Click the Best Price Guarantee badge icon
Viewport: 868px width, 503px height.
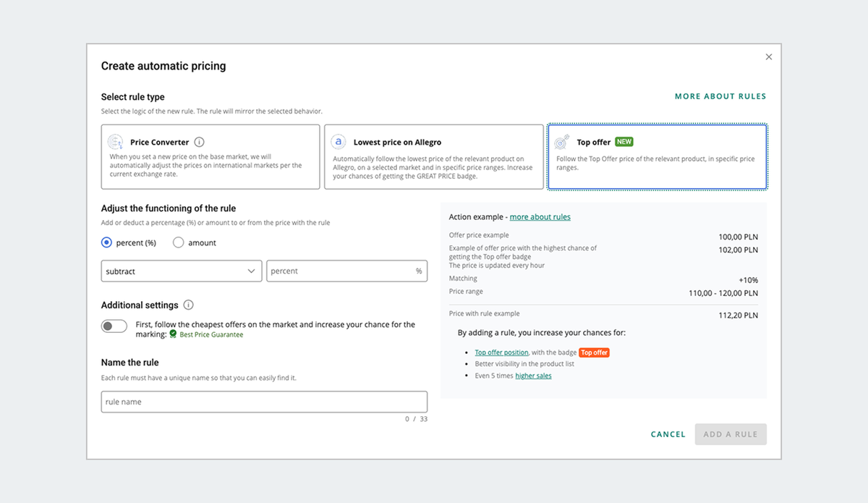[173, 334]
